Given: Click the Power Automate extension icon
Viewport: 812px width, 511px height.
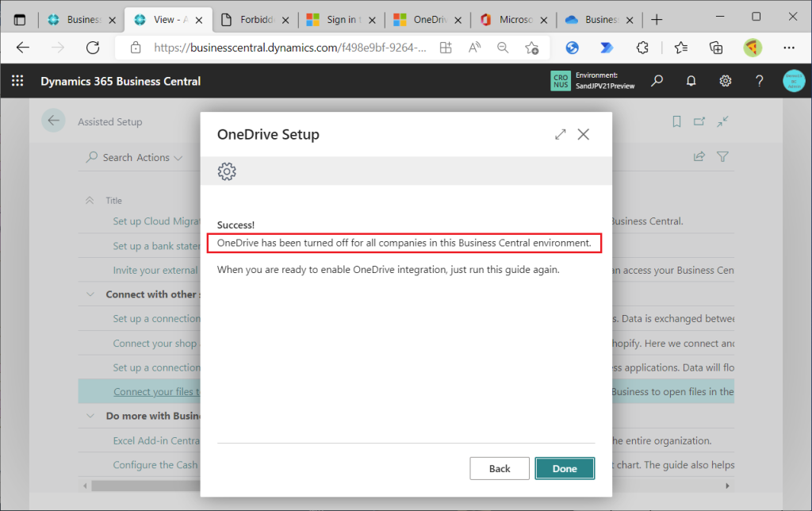Looking at the screenshot, I should pos(607,48).
